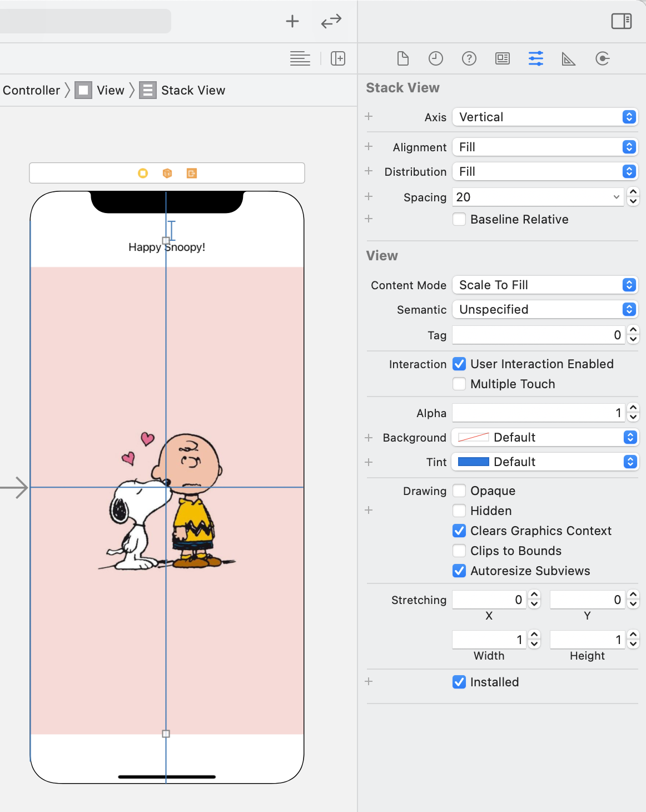
Task: Click the Stretching X stepper
Action: [534, 600]
